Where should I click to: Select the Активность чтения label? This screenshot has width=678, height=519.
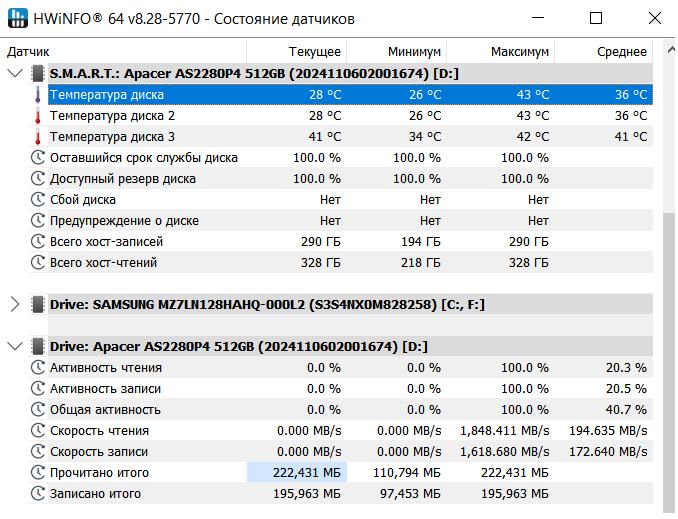pyautogui.click(x=106, y=368)
